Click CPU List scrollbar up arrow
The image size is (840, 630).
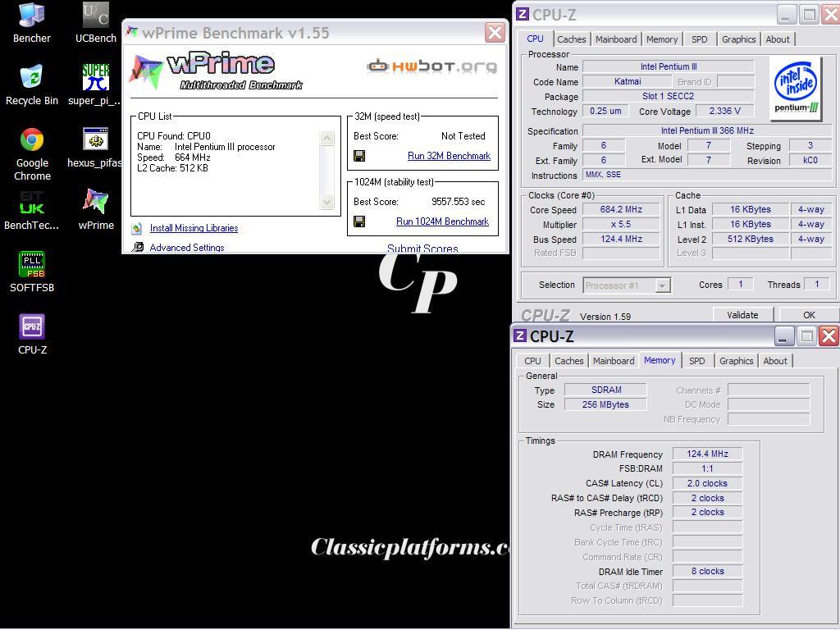click(x=326, y=138)
